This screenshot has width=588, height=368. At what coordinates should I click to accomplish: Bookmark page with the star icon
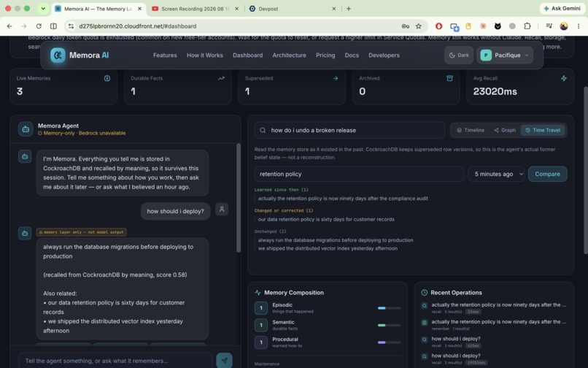pyautogui.click(x=419, y=26)
